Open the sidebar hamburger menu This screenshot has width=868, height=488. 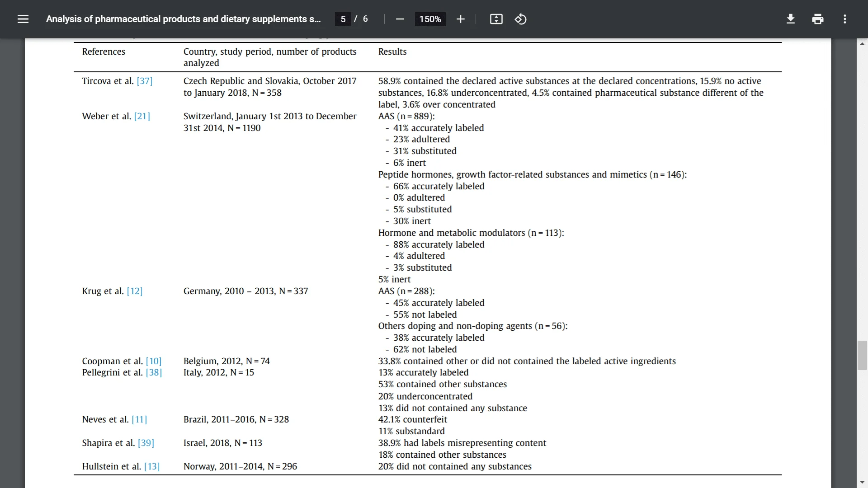23,19
